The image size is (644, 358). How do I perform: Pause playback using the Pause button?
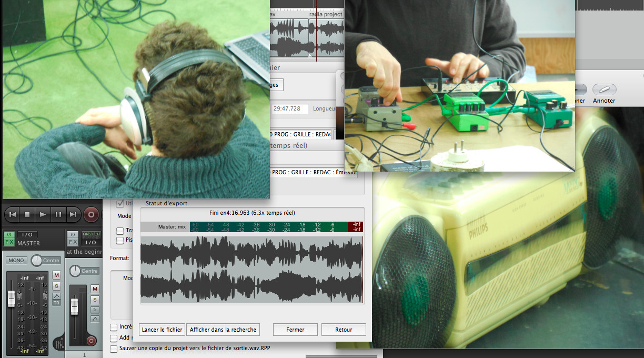coord(58,215)
